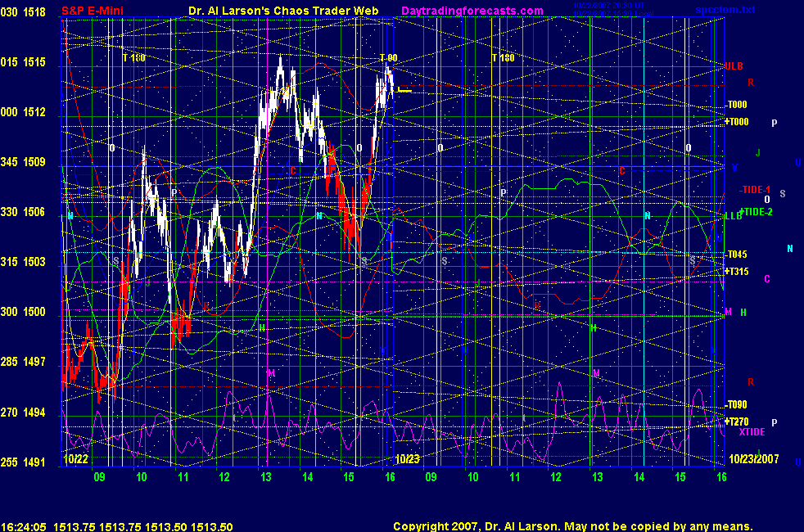Select the "Dr. Al Larson's Chaos Trader Web" heading

click(283, 11)
